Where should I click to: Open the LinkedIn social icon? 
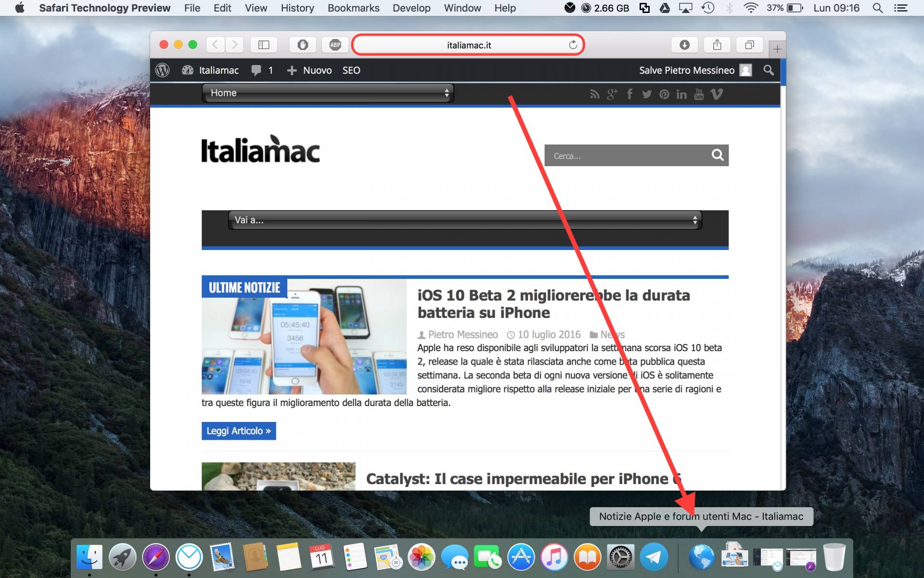[681, 94]
